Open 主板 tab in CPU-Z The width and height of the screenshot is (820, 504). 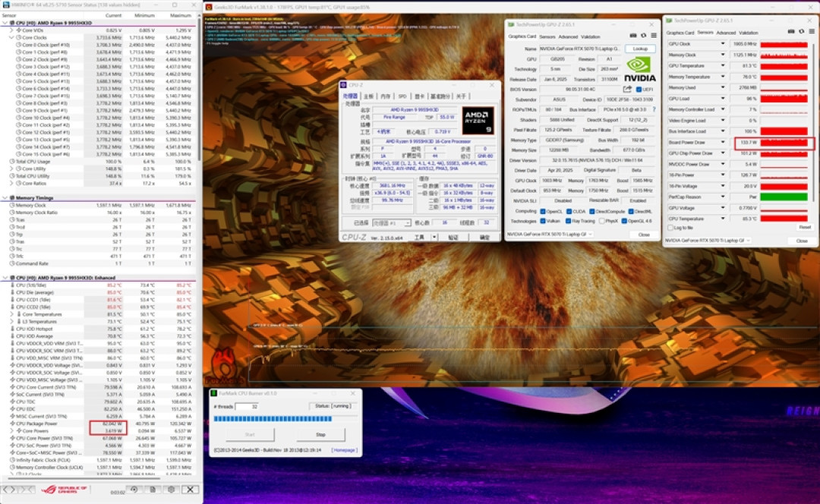tap(369, 96)
